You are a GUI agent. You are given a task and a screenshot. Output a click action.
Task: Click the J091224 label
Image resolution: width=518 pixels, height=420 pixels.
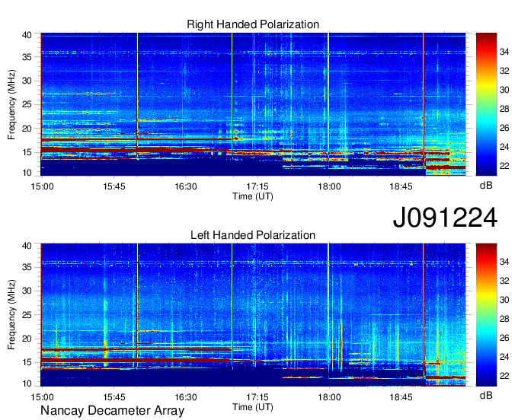tap(445, 218)
